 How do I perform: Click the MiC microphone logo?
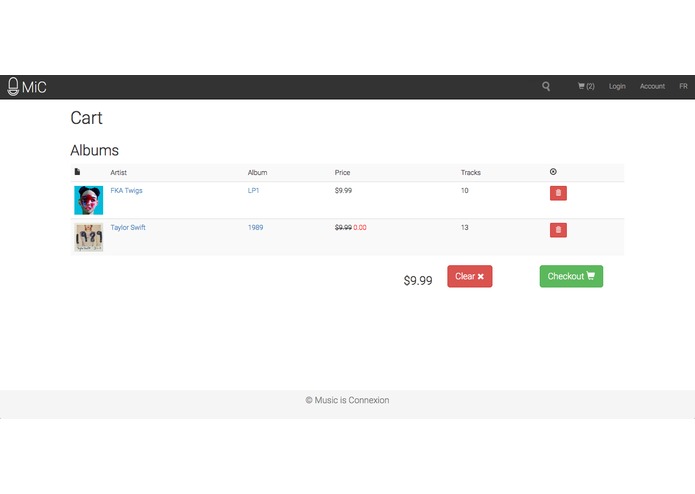27,86
